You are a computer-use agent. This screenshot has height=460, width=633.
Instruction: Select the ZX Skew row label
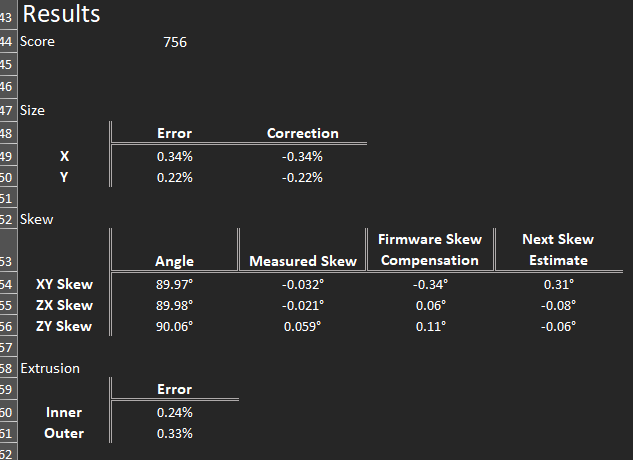[64, 305]
